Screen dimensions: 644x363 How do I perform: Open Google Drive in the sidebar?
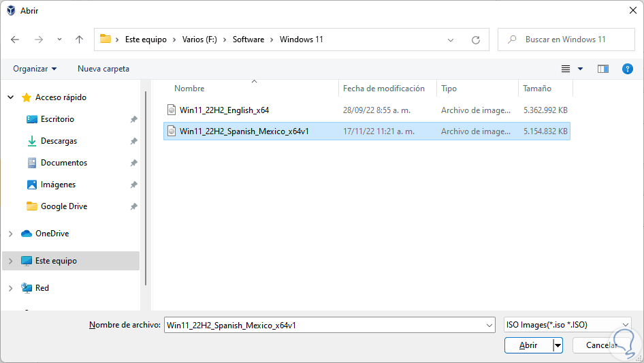pyautogui.click(x=64, y=206)
